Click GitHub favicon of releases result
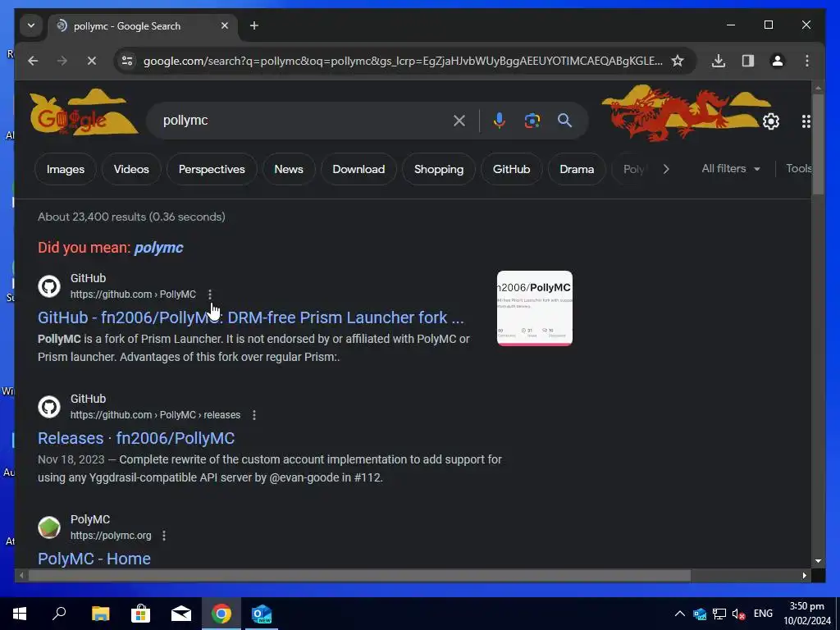 [49, 407]
